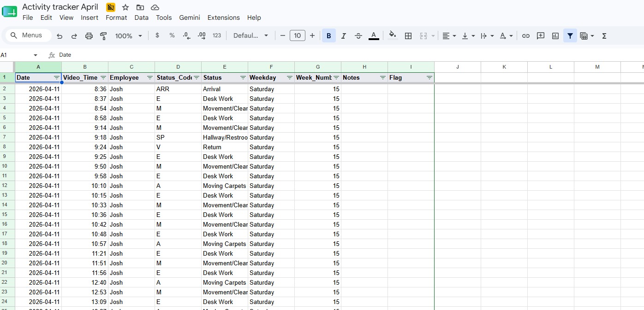Open the Gemini menu
The width and height of the screenshot is (644, 310).
[190, 18]
